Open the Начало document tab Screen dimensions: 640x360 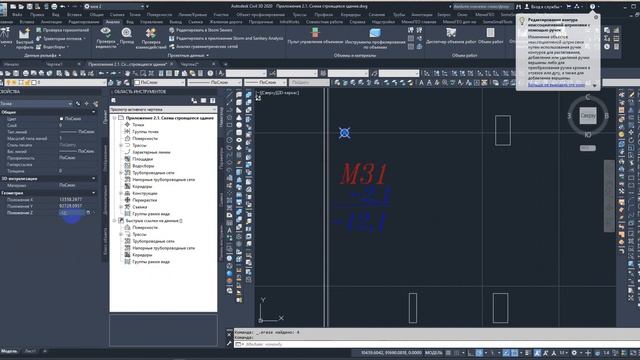pyautogui.click(x=11, y=64)
